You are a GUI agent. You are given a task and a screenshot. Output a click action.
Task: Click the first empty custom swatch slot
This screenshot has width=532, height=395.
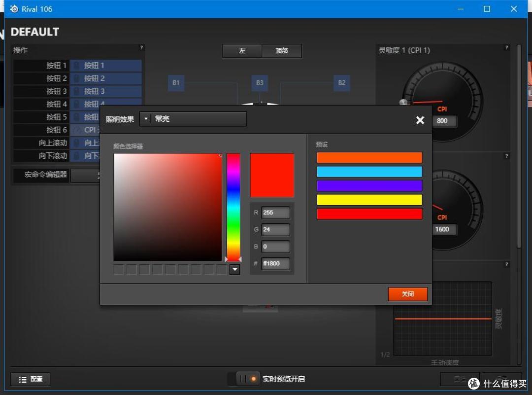tap(119, 270)
